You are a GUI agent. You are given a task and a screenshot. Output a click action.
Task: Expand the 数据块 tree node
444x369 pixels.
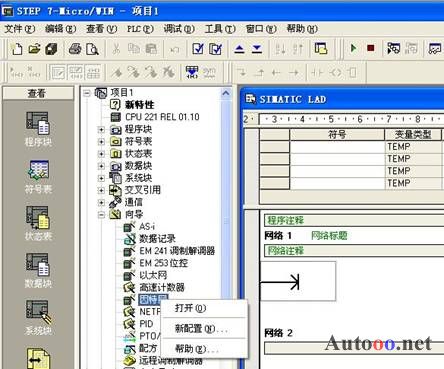(x=101, y=166)
